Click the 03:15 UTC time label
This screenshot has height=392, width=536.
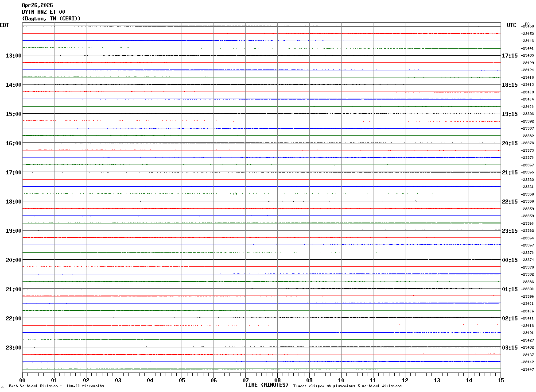coord(509,347)
